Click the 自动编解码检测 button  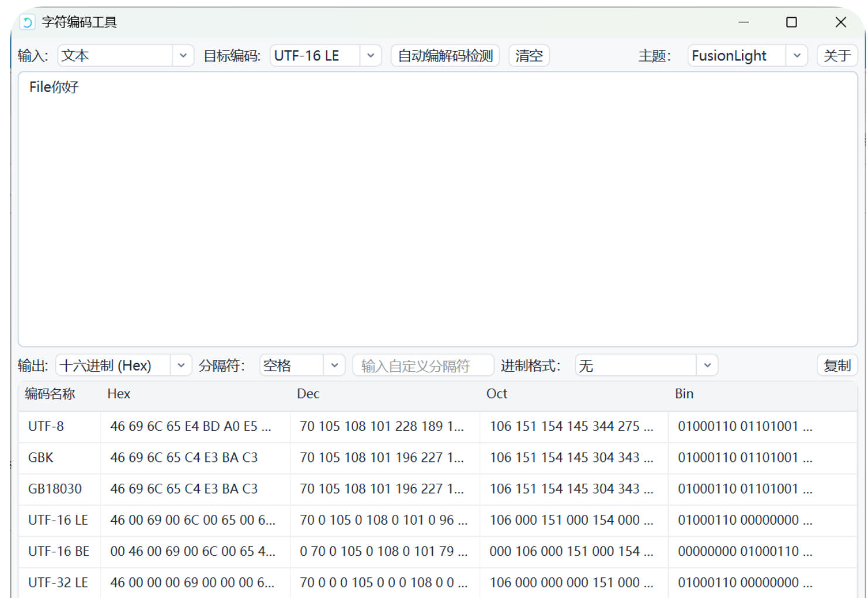coord(445,56)
